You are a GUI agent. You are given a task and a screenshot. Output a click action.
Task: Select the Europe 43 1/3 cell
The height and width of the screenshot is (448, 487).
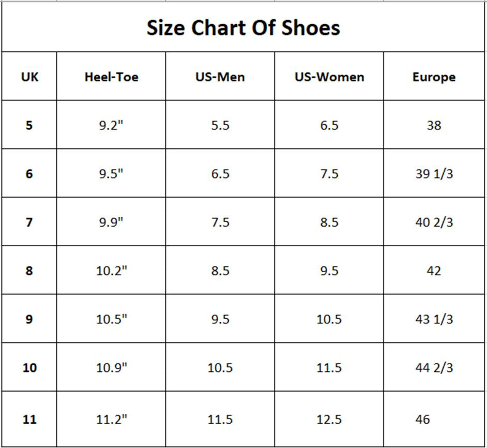pyautogui.click(x=434, y=319)
